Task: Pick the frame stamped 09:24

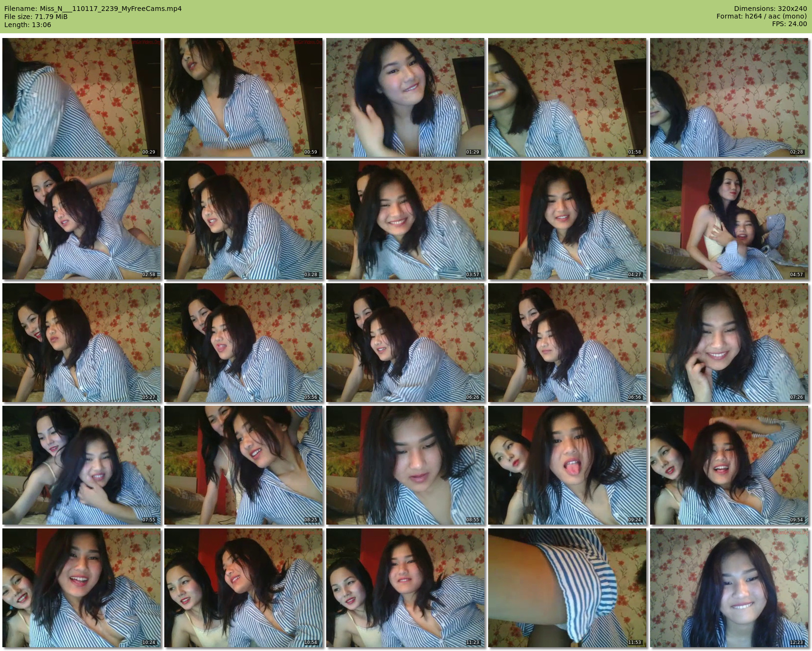Action: (x=567, y=465)
